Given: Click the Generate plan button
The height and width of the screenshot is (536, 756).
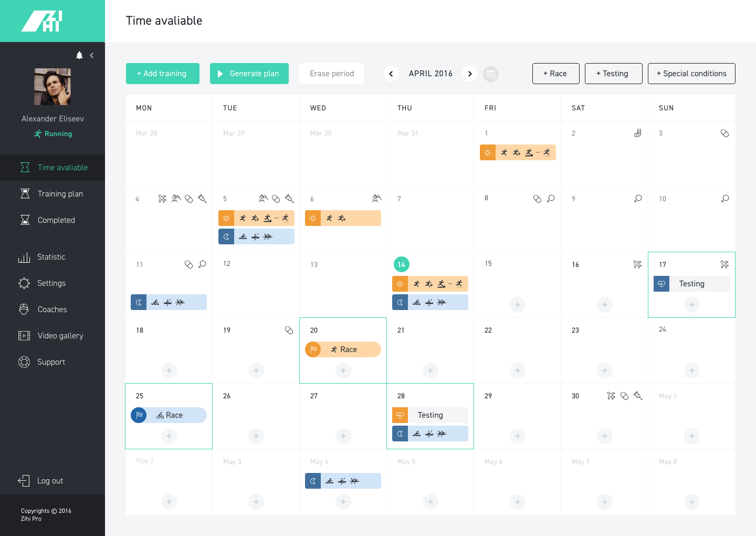Looking at the screenshot, I should pos(249,74).
